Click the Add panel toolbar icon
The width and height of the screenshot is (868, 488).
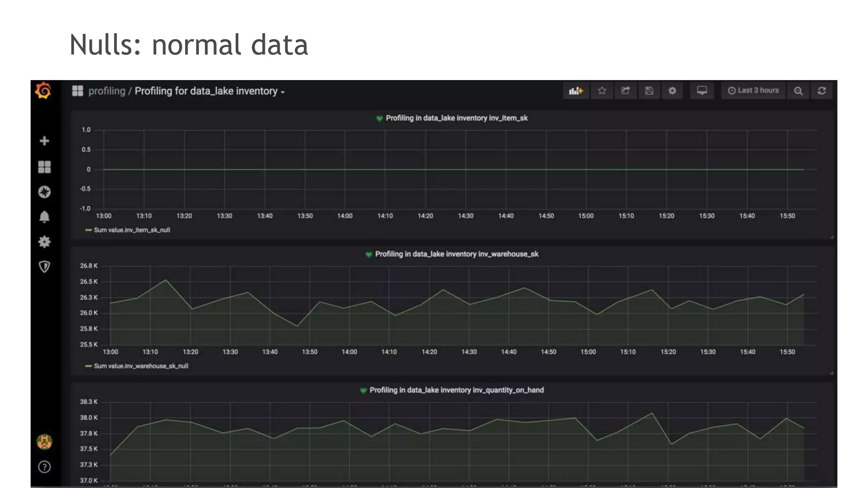(576, 91)
